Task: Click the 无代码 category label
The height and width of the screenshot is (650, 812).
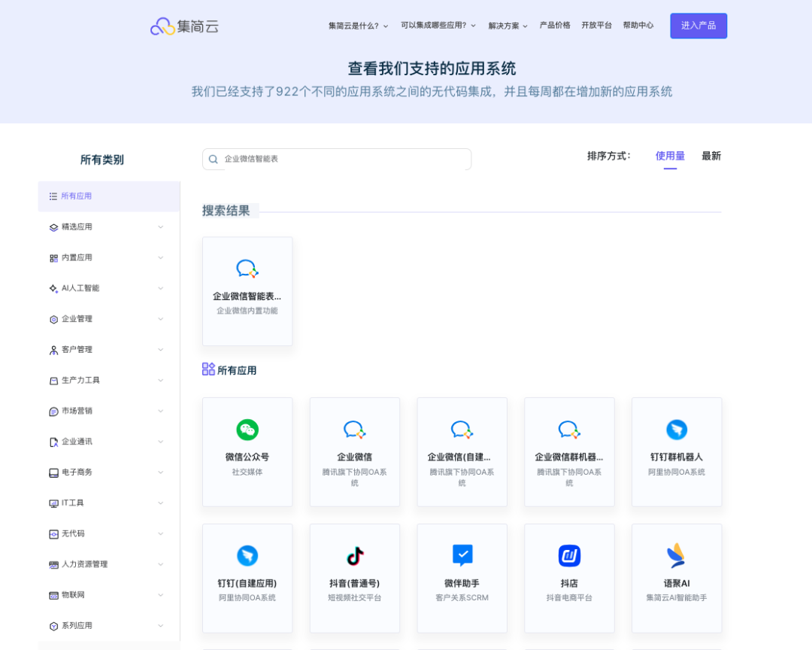Action: (73, 533)
